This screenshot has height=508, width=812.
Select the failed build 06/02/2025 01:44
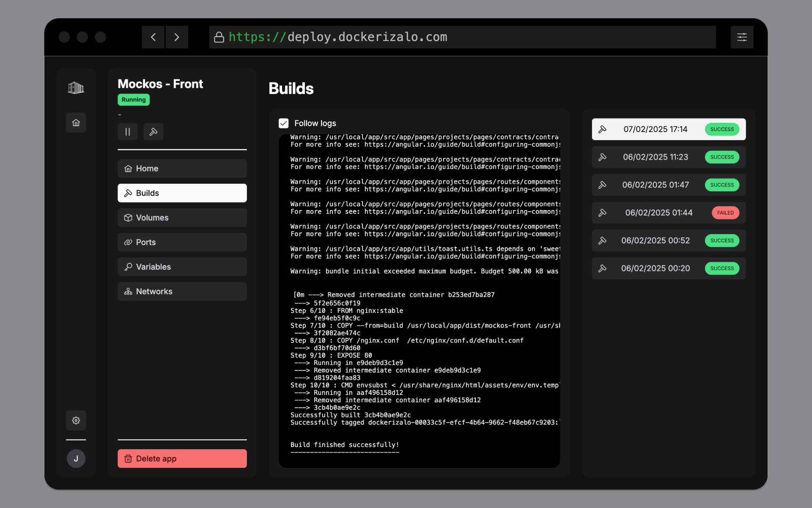point(669,213)
